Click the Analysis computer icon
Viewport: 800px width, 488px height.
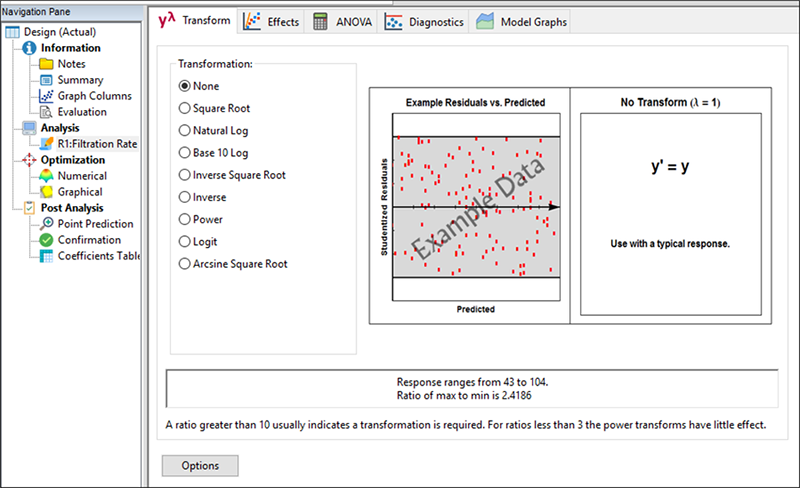(29, 128)
